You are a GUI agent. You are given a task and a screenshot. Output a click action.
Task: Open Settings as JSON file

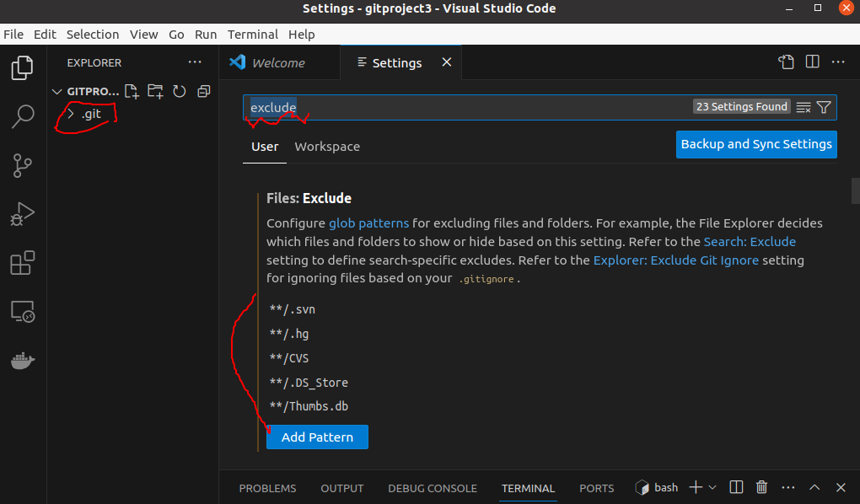786,62
